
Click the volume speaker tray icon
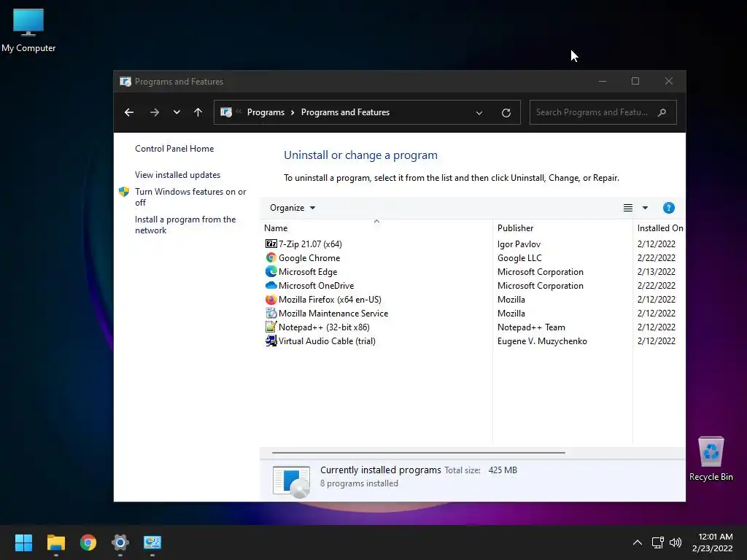point(676,542)
